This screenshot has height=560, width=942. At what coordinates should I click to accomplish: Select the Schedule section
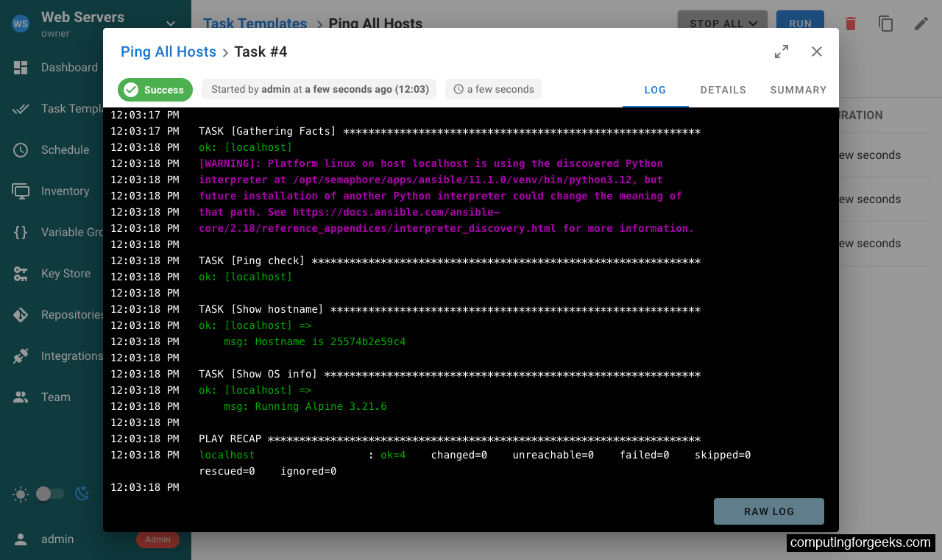click(x=65, y=149)
